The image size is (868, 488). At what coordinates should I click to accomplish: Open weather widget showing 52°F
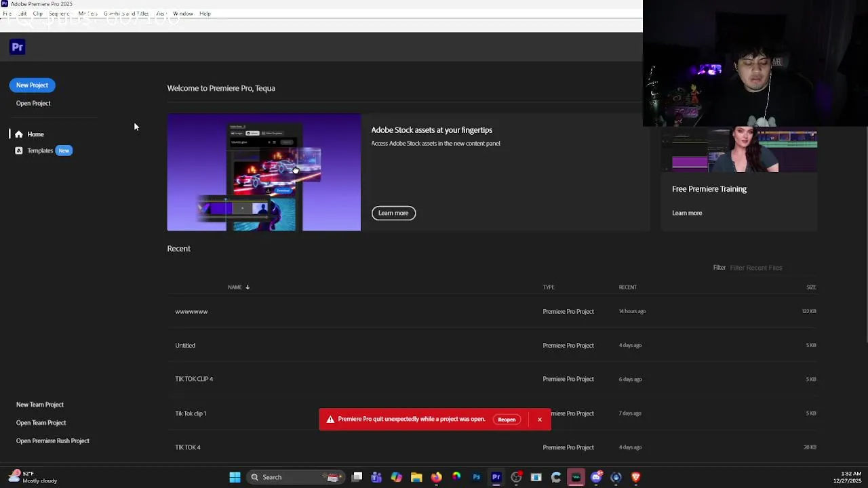coord(34,477)
